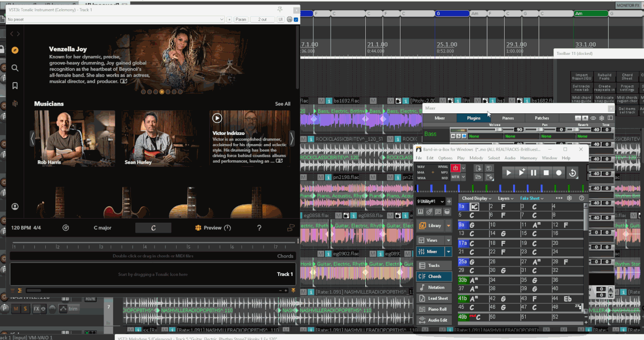Open the No preset dropdown
The height and width of the screenshot is (340, 644).
[115, 19]
